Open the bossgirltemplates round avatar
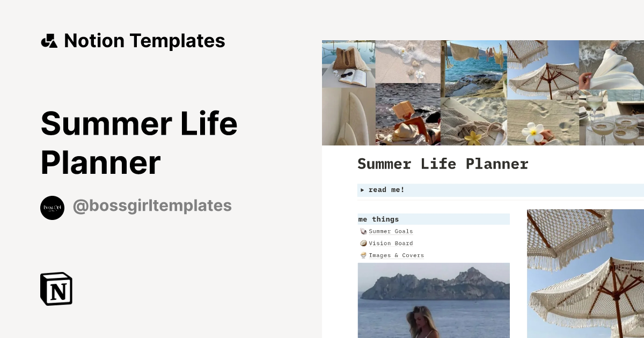Viewport: 644px width, 338px height. click(x=52, y=208)
